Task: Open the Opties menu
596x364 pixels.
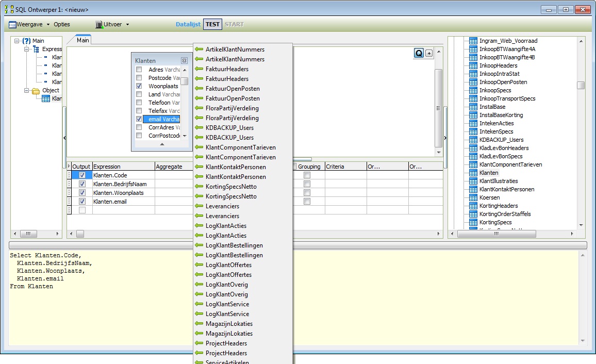Action: (x=62, y=24)
